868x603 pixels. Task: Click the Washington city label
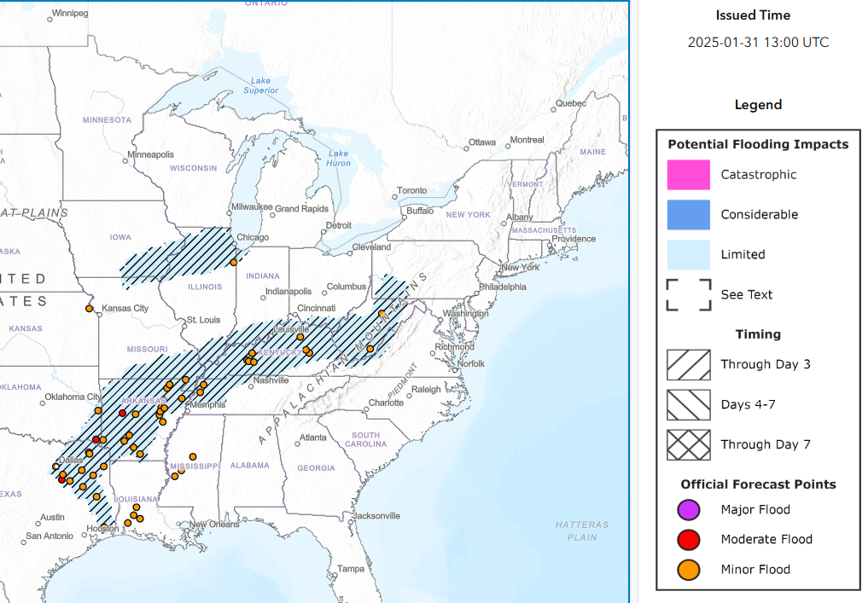coord(465,313)
